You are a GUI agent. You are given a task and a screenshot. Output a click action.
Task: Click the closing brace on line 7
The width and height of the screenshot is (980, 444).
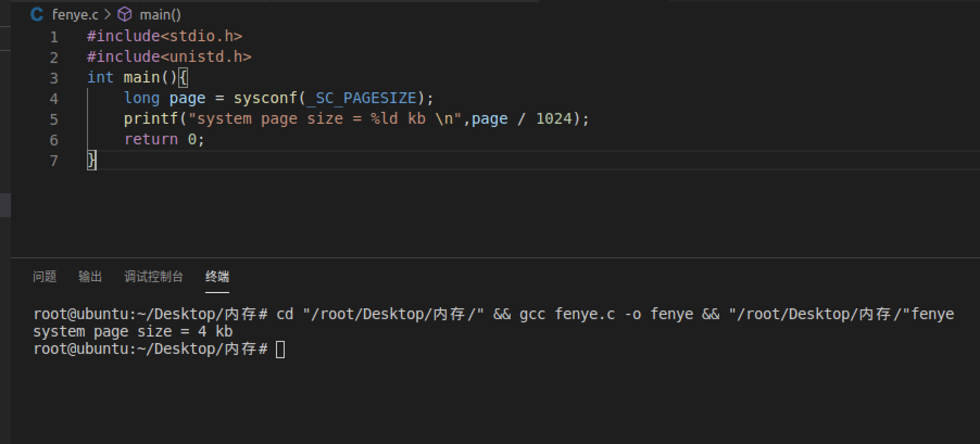click(x=91, y=161)
